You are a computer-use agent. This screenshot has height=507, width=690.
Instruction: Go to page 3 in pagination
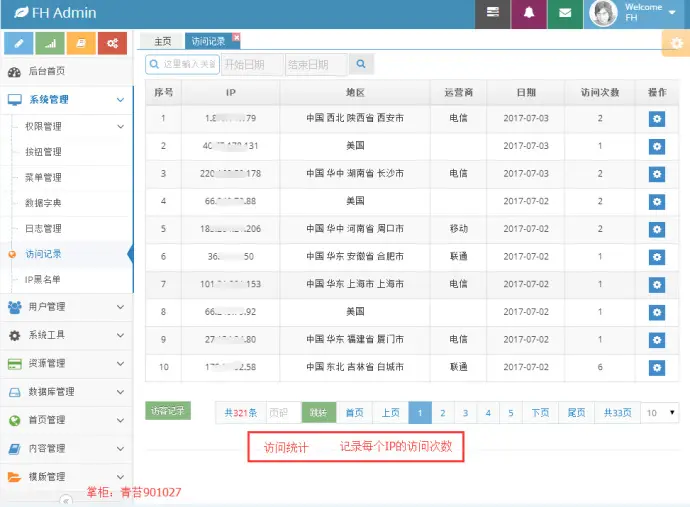click(466, 413)
